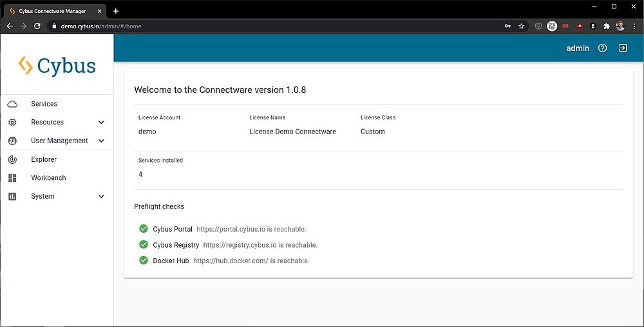Open the Explorer menu item
644x327 pixels.
point(44,159)
